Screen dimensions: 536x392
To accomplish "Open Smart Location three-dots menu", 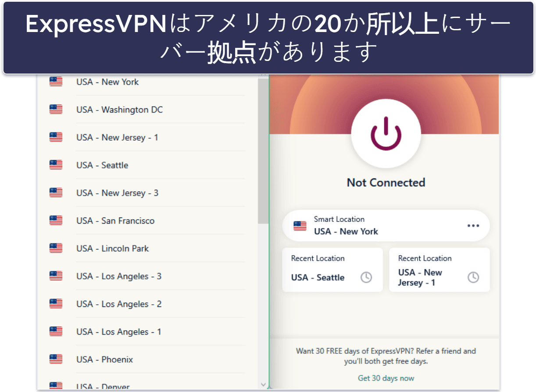I will point(473,225).
